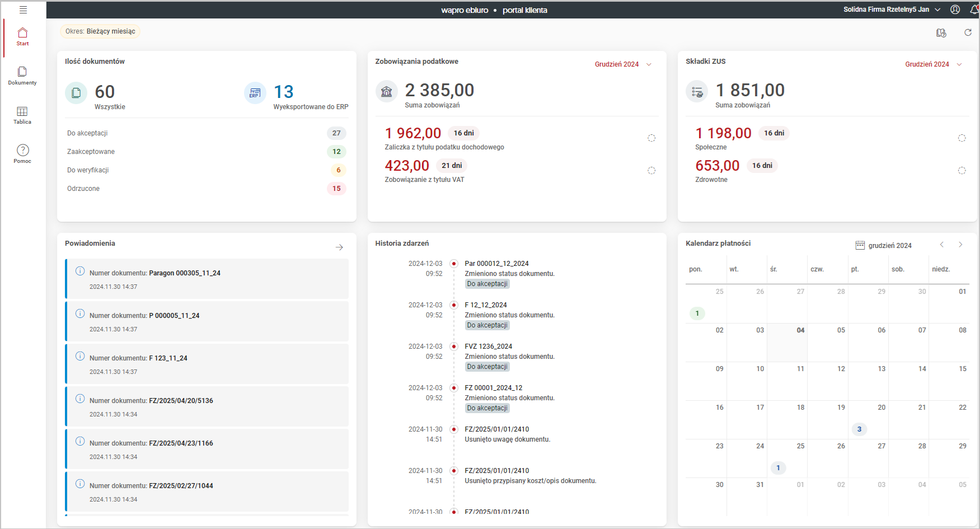Click the ERP export icon beside 13

click(x=255, y=93)
